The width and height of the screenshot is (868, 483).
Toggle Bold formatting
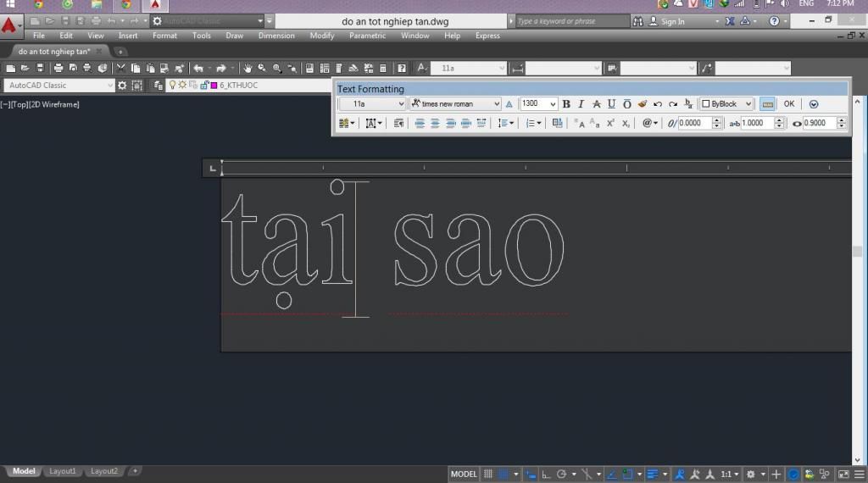[566, 104]
